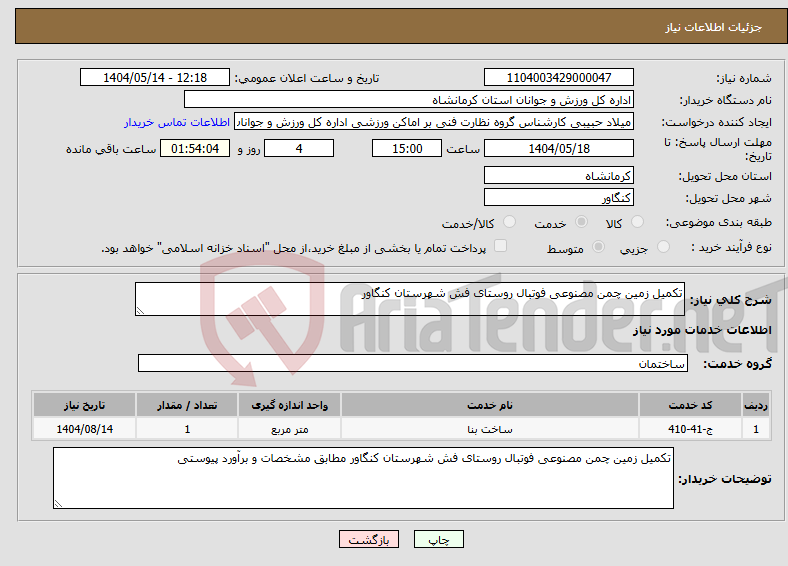Choose the متوسط purchase type radio
Screen dimensions: 788x566
click(599, 246)
